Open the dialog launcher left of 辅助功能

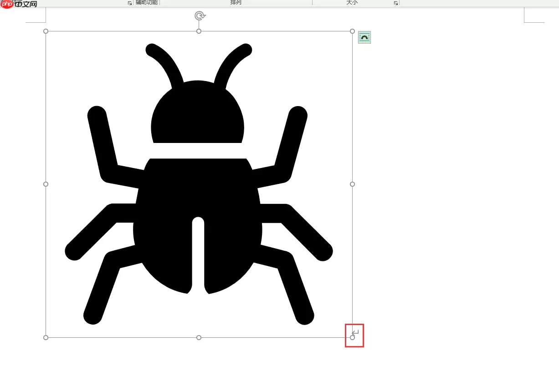[130, 3]
